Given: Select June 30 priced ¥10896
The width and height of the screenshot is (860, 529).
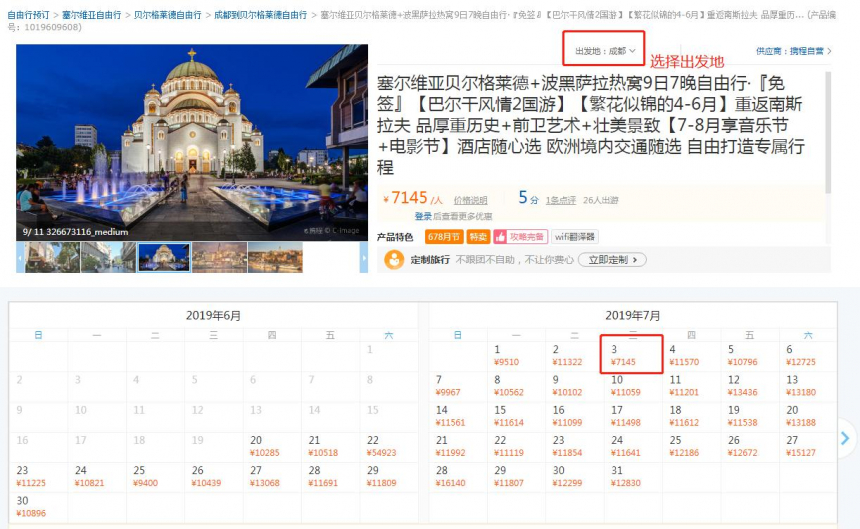Looking at the screenshot, I should 38,507.
